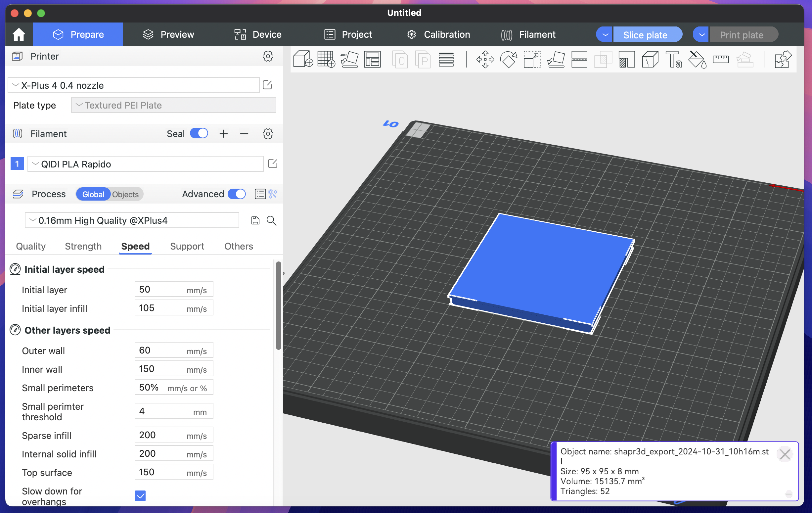Click the Print plate button
812x513 pixels.
click(744, 35)
